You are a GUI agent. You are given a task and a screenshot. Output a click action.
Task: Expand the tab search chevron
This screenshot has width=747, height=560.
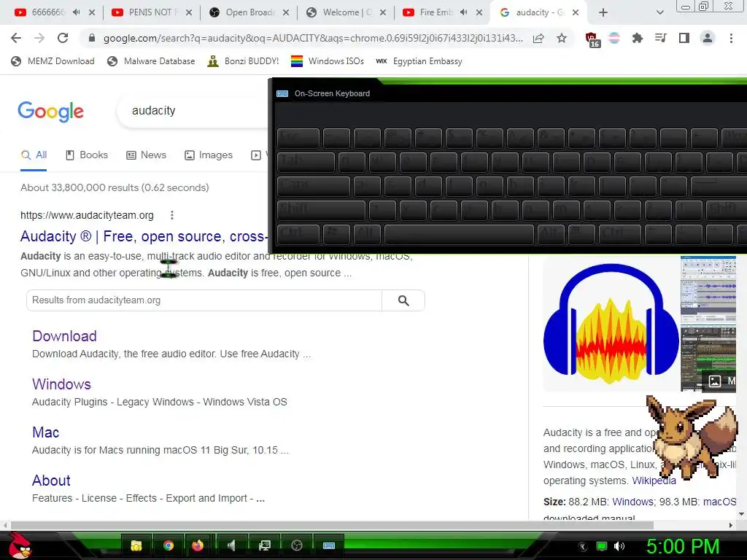[x=659, y=12]
